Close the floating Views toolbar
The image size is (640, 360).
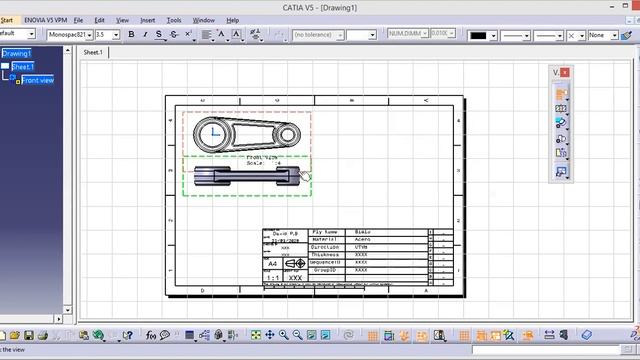point(565,72)
